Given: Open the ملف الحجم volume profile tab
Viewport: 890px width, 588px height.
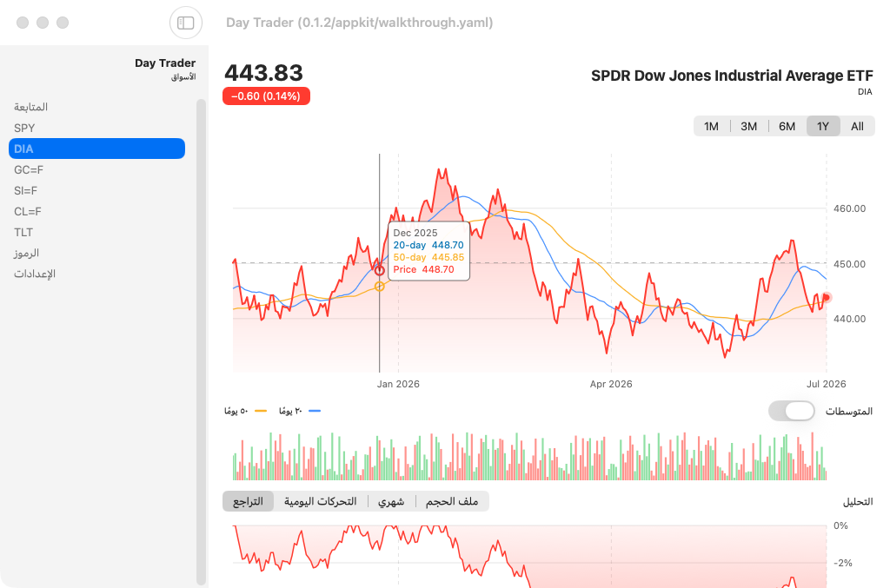Looking at the screenshot, I should point(452,501).
